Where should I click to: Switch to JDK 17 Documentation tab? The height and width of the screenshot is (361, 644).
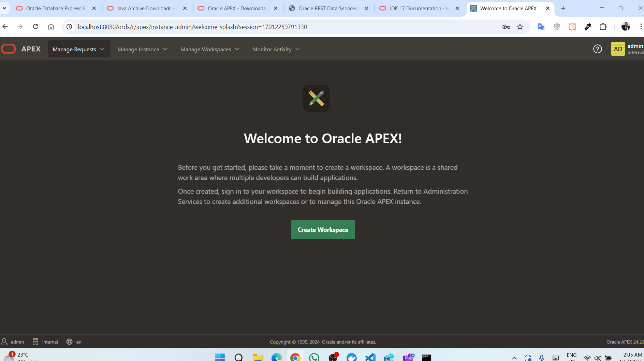pyautogui.click(x=419, y=8)
